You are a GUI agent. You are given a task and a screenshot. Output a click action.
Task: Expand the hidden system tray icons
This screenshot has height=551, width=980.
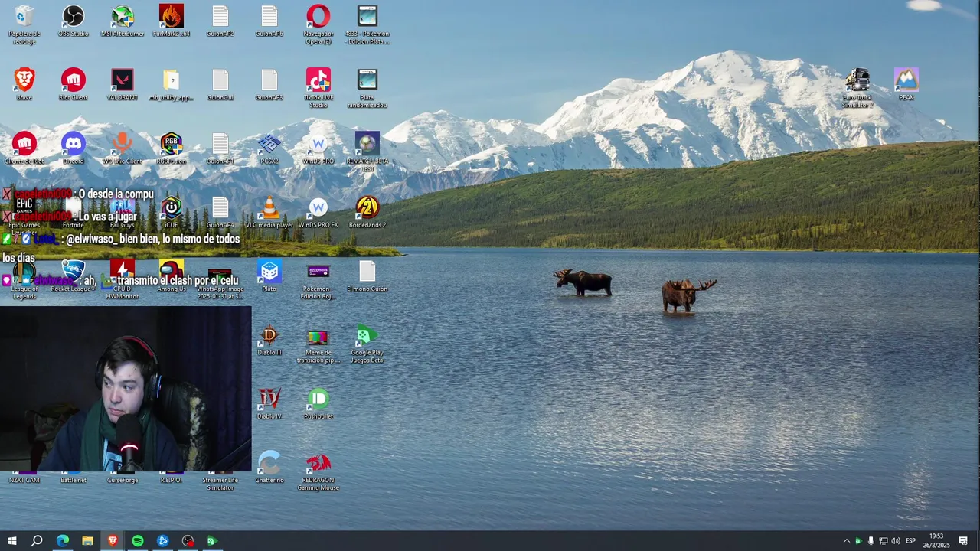tap(846, 541)
